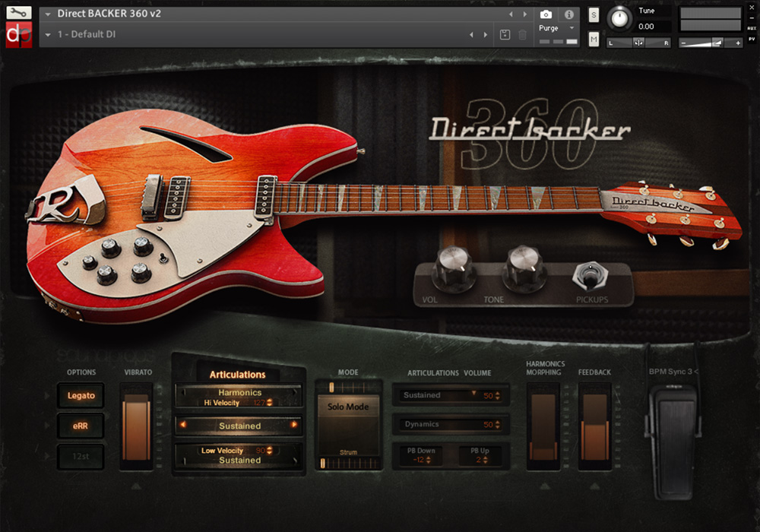The image size is (760, 532).
Task: Flip the PICKUPS selector switch
Action: point(590,276)
